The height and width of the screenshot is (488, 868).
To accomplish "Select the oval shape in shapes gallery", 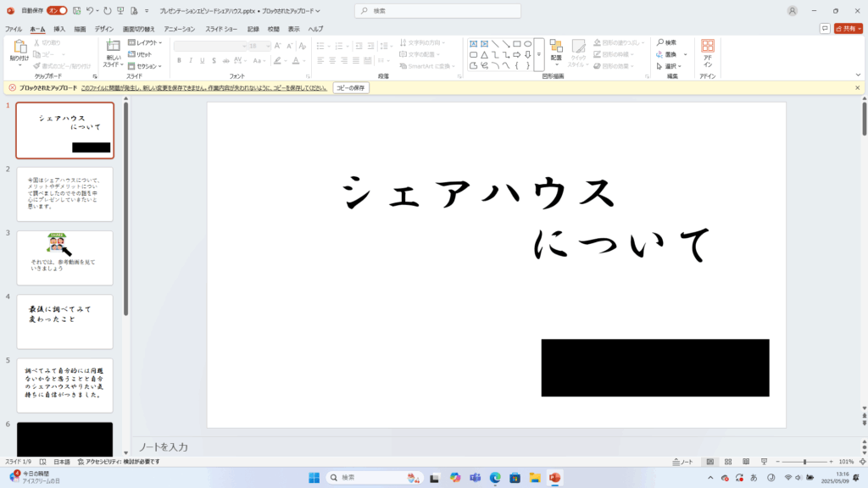I will point(528,43).
